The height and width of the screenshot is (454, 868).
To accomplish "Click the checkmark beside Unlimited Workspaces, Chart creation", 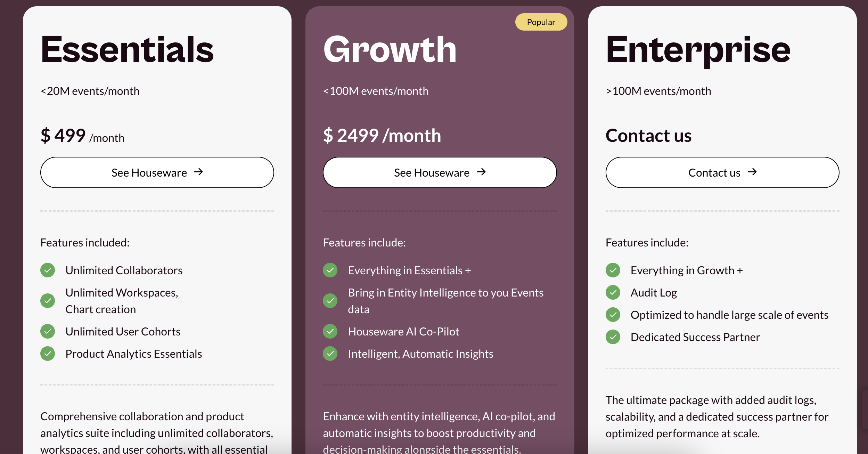I will pos(48,301).
